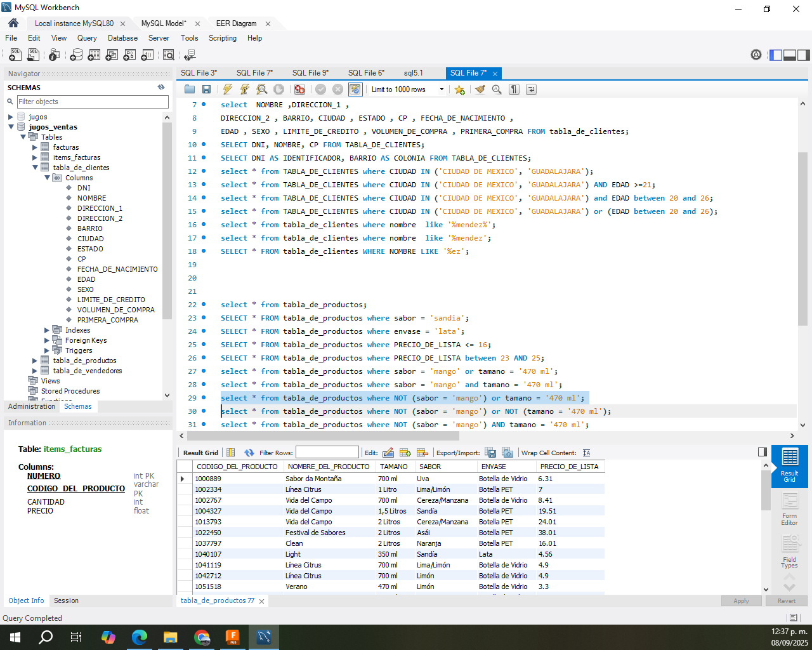Edit current row in result grid
This screenshot has width=812, height=650.
(x=388, y=453)
